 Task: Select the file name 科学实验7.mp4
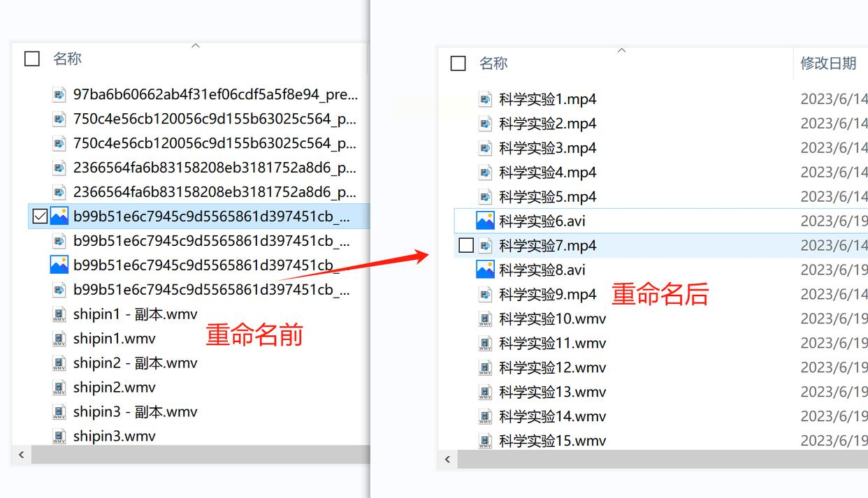[x=548, y=246]
